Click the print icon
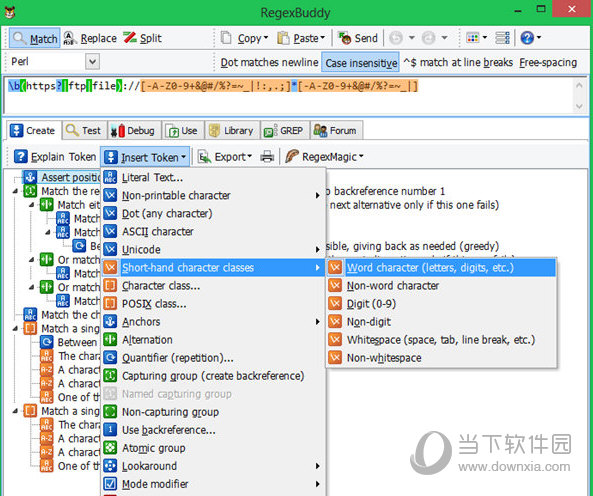The width and height of the screenshot is (593, 496). 267,157
